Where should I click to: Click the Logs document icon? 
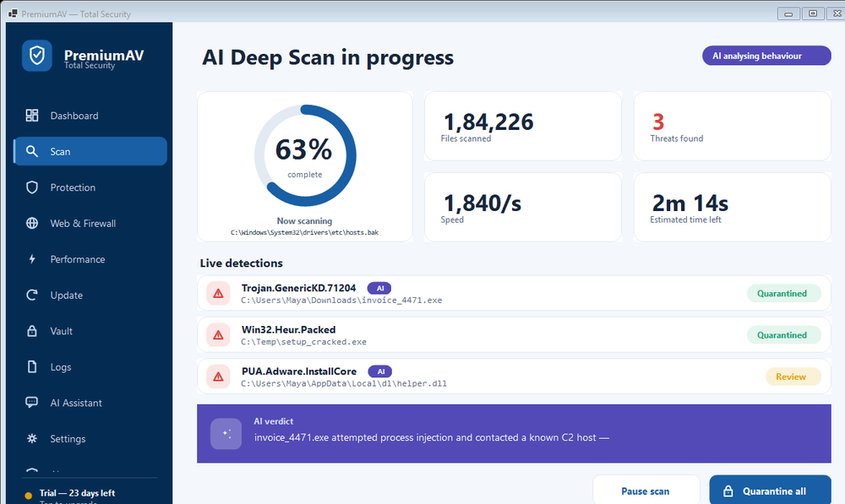[32, 366]
